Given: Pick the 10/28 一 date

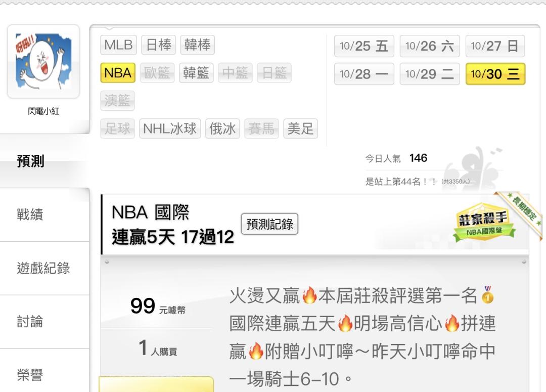Looking at the screenshot, I should click(364, 74).
